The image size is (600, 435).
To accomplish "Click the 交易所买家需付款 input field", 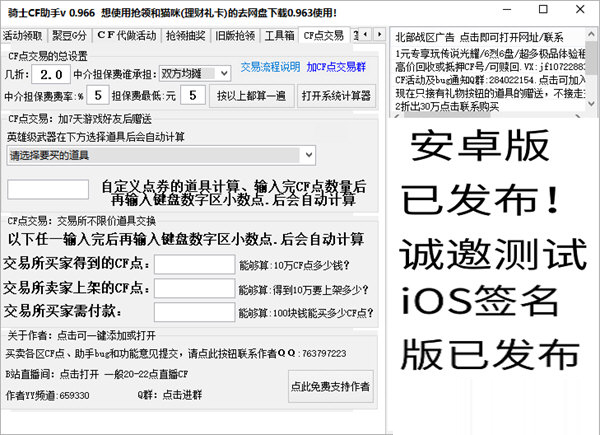I will (194, 312).
